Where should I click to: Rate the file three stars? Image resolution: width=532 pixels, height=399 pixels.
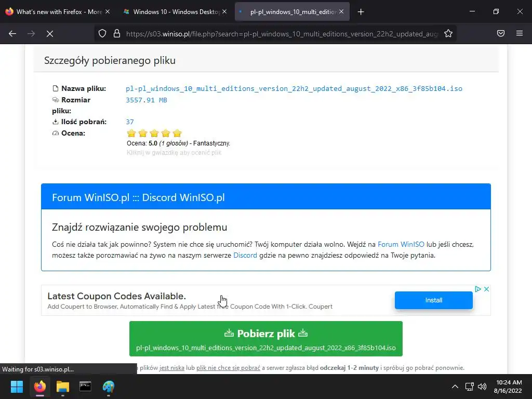[x=154, y=133]
